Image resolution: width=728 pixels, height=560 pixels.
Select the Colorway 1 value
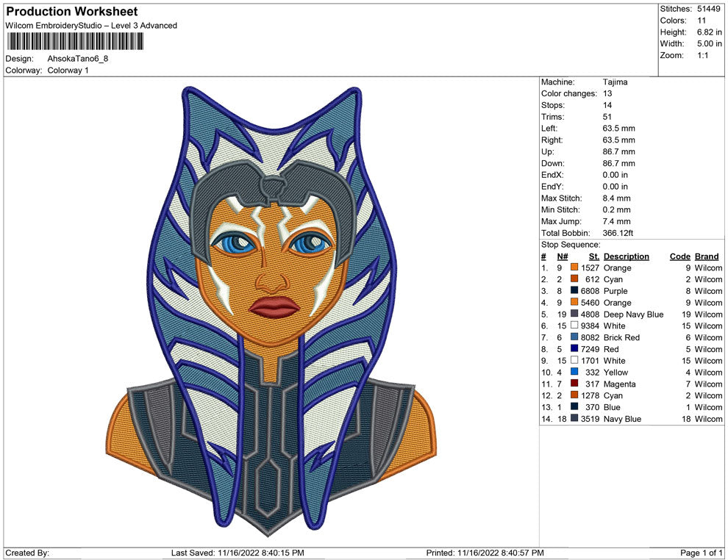[x=68, y=71]
